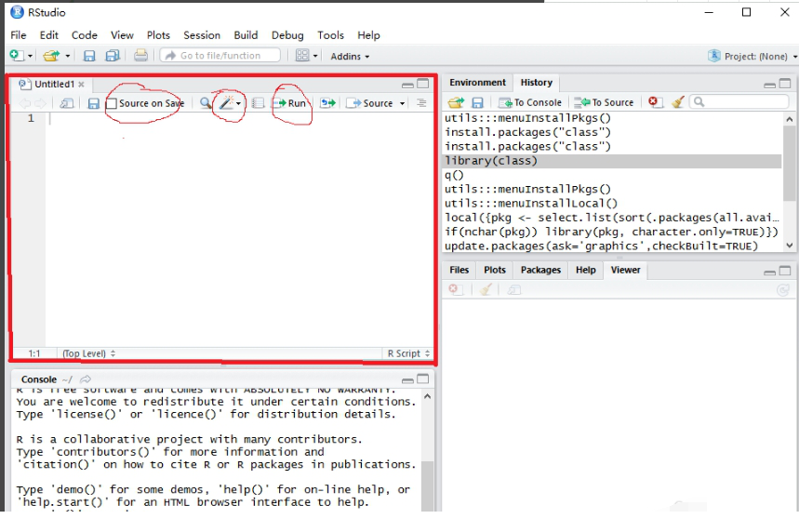This screenshot has width=799, height=532.
Task: Click the Source button in editor
Action: point(369,103)
